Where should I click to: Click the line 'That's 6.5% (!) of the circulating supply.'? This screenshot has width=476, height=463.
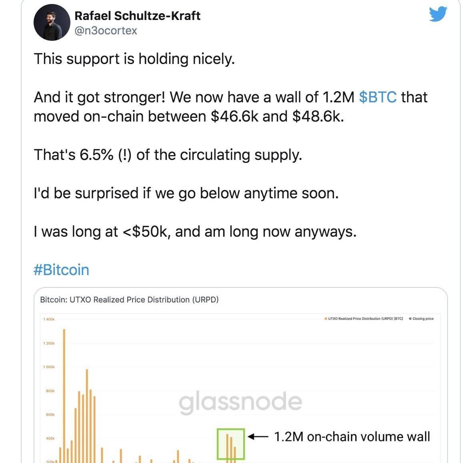click(168, 155)
